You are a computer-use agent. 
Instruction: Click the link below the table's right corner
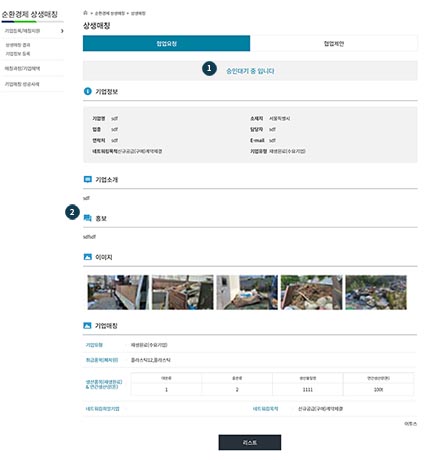tap(410, 424)
